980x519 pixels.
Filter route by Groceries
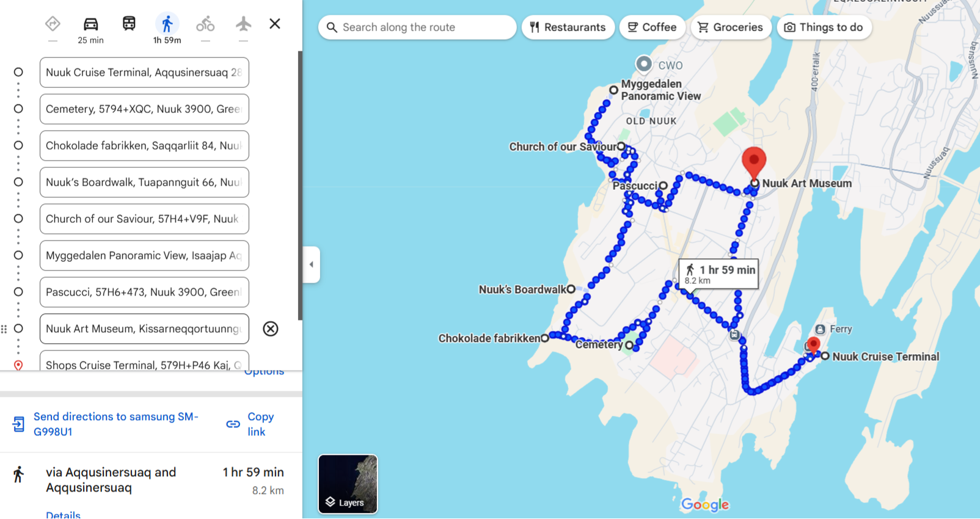click(x=731, y=27)
